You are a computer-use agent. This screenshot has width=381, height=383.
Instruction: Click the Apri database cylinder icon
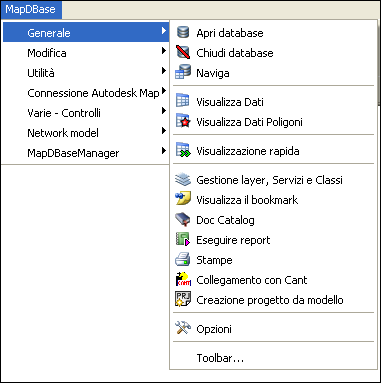[x=183, y=32]
